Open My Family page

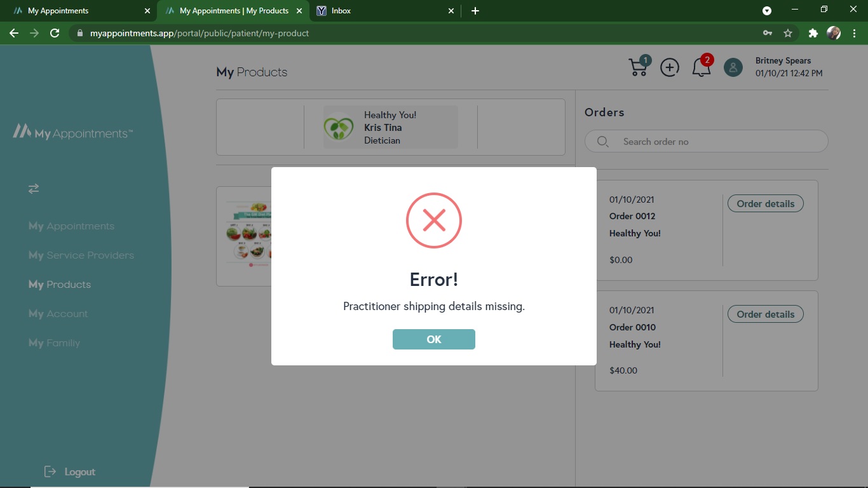[55, 343]
